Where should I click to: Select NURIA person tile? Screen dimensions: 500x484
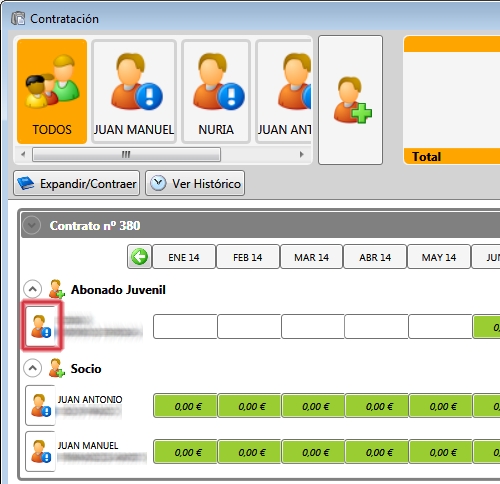pyautogui.click(x=216, y=91)
